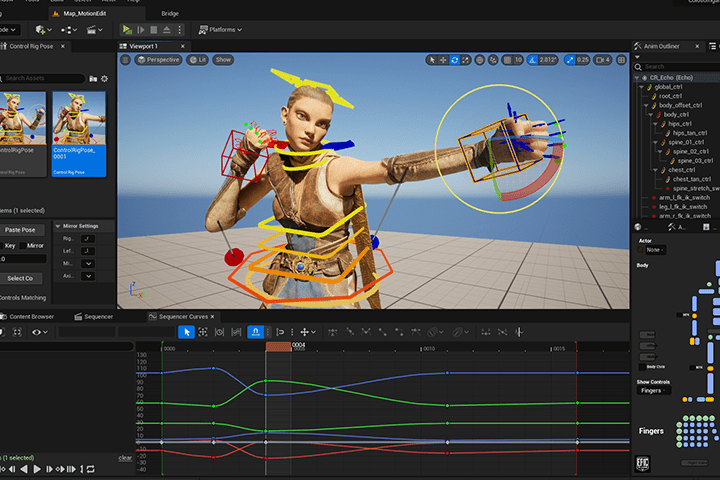Open camera speed setting 4
This screenshot has width=720, height=480.
click(x=603, y=60)
